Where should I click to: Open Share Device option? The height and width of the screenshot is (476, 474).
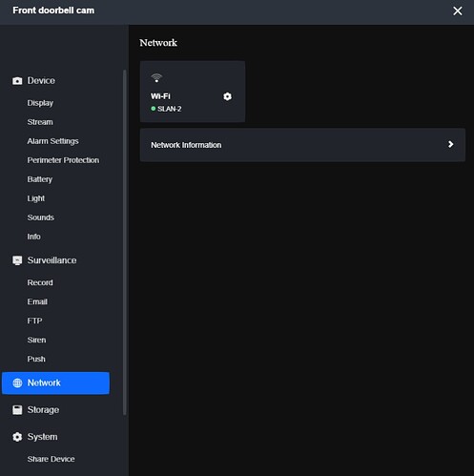pos(51,459)
